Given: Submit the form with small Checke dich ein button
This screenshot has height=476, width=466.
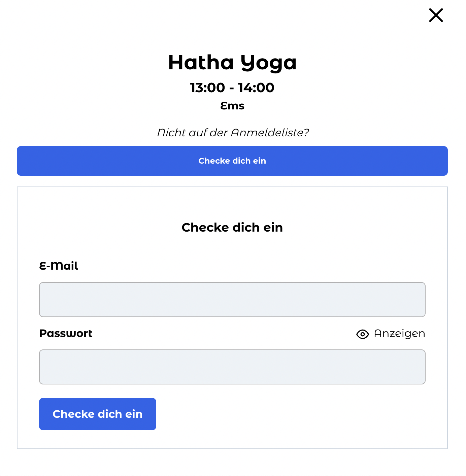Looking at the screenshot, I should click(x=98, y=414).
